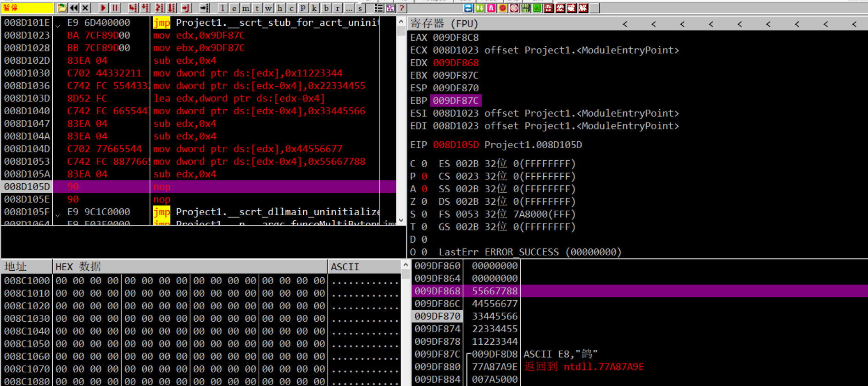Click the list-style options icon in toolbar
This screenshot has height=386, width=868.
pos(378,8)
